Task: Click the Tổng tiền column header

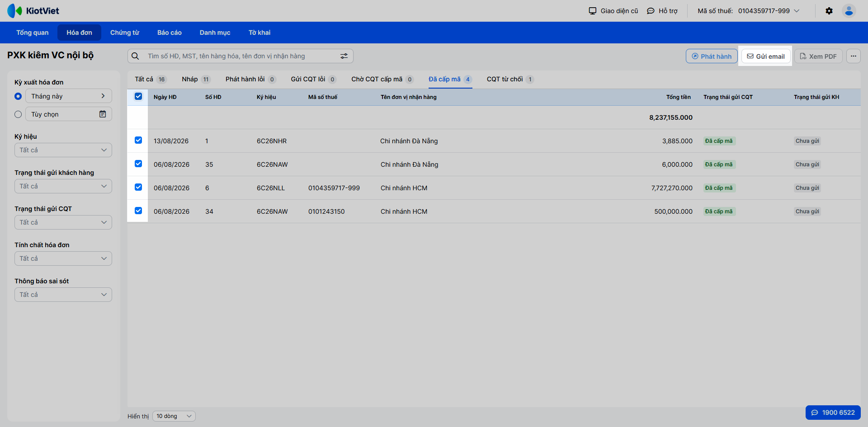Action: coord(679,97)
